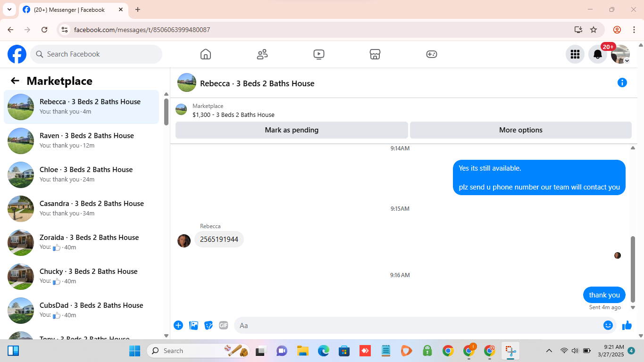The image size is (644, 362).
Task: Open the account profile picture menu
Action: pyautogui.click(x=620, y=54)
